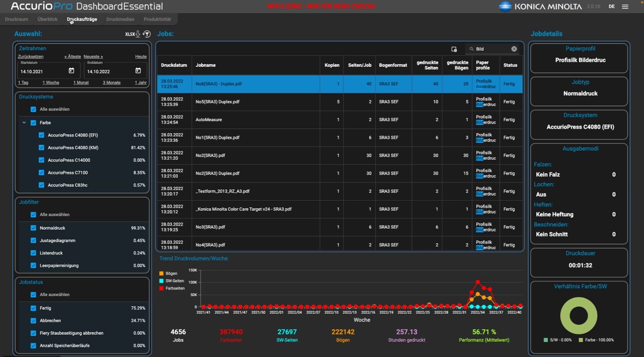Image resolution: width=644 pixels, height=357 pixels.
Task: Set timeframe to 1 Woche
Action: click(x=51, y=82)
